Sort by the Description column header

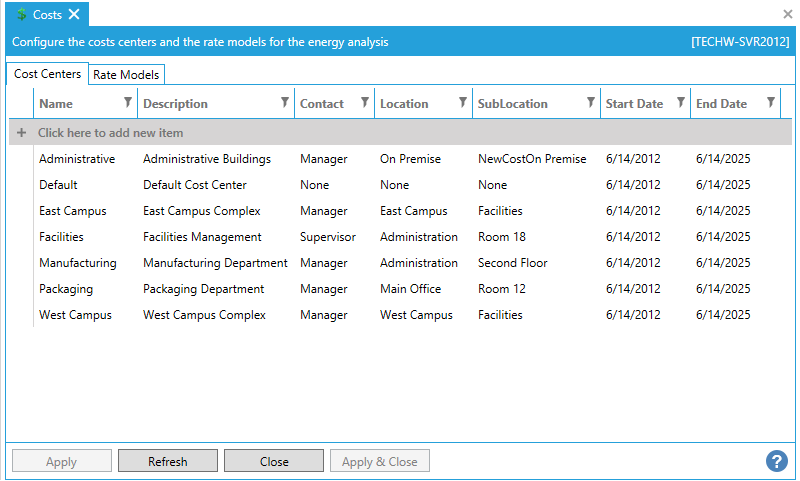[x=176, y=104]
